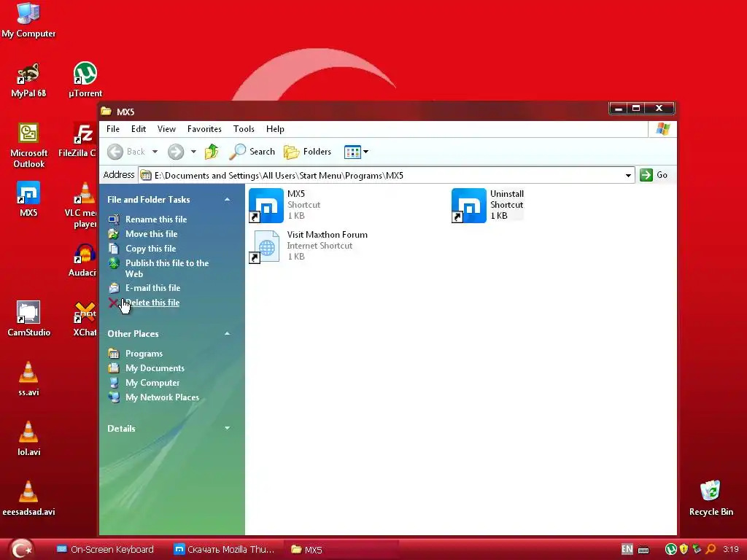Open Back history dropdown arrow
The width and height of the screenshot is (747, 560).
pyautogui.click(x=155, y=152)
